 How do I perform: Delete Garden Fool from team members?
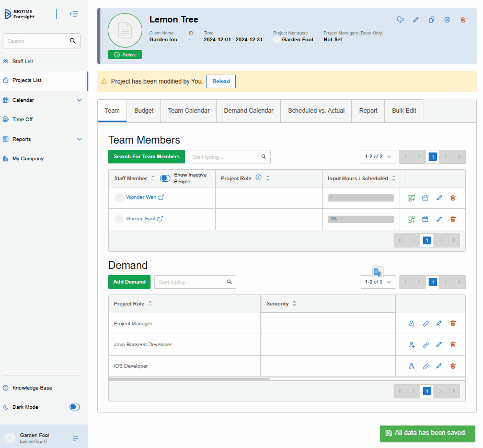(453, 219)
